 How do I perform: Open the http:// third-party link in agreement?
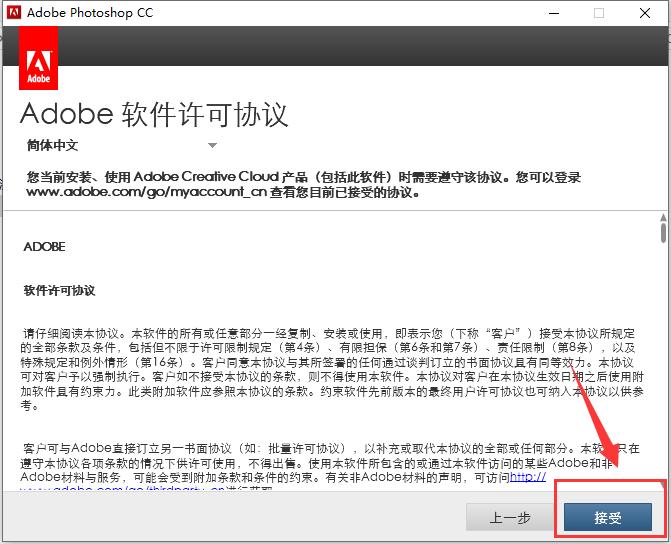528,477
